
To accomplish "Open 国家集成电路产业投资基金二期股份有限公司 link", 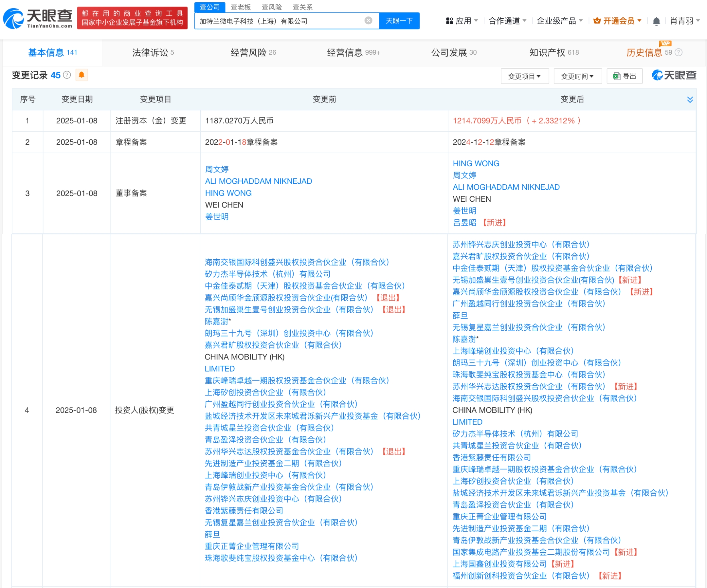I will click(531, 552).
